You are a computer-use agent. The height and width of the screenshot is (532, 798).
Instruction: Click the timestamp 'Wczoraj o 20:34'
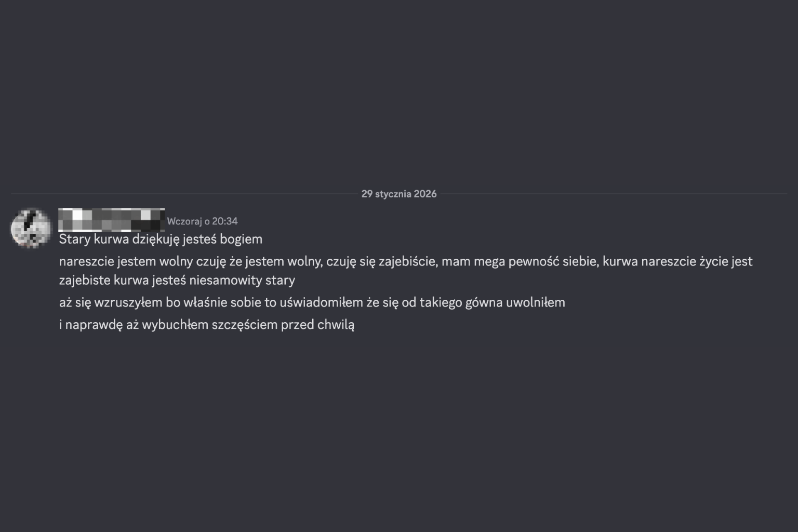[x=202, y=221]
